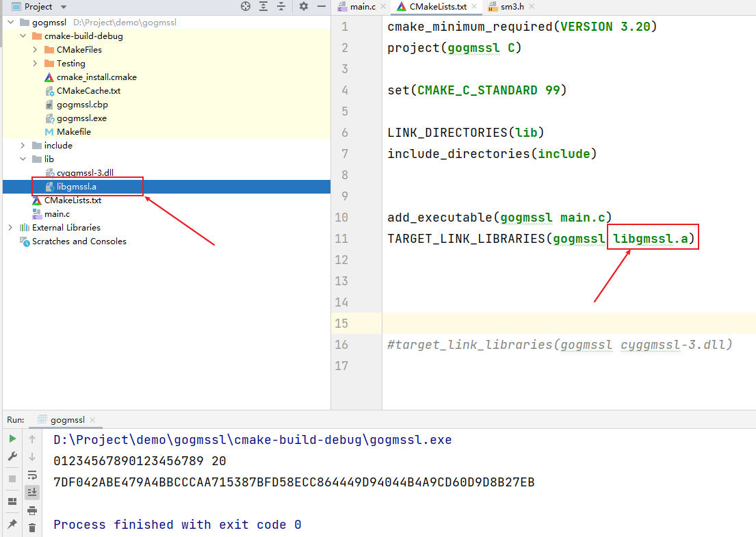Hide the Project tool window

[322, 6]
